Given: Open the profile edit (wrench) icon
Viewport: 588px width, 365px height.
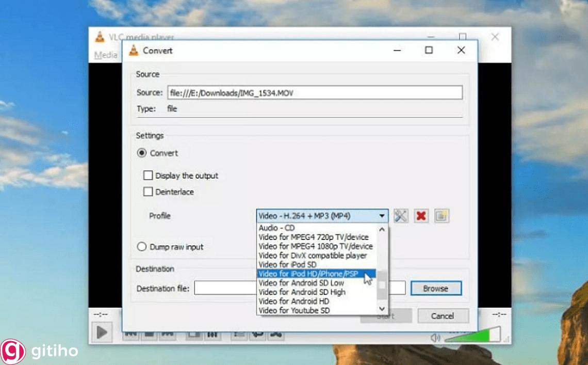Looking at the screenshot, I should click(401, 216).
